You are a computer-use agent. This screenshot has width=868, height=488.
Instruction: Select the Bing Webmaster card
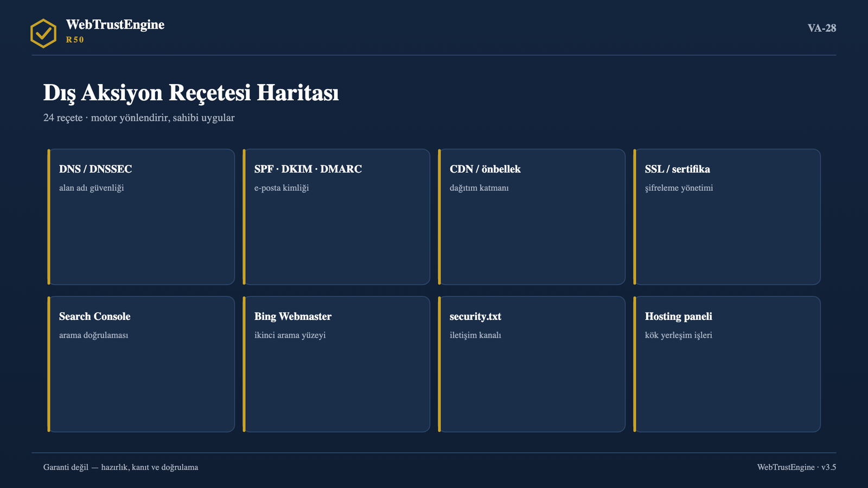click(336, 364)
